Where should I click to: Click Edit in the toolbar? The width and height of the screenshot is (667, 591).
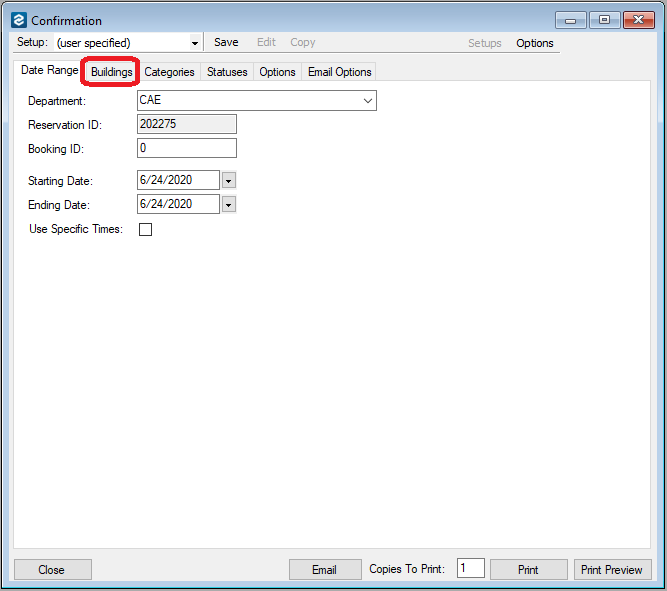point(266,42)
